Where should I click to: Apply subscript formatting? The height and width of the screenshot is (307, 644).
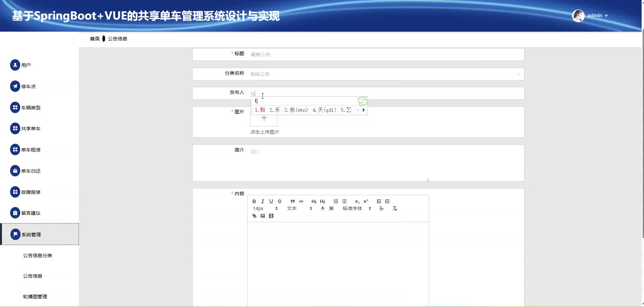coord(357,201)
